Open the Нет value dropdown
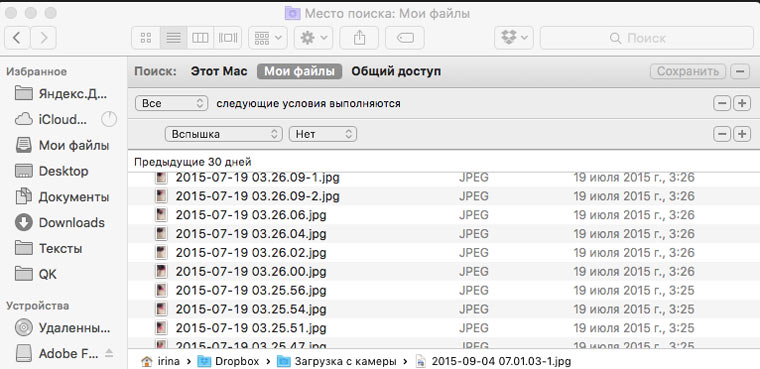Viewport: 760px width, 369px height. (323, 134)
